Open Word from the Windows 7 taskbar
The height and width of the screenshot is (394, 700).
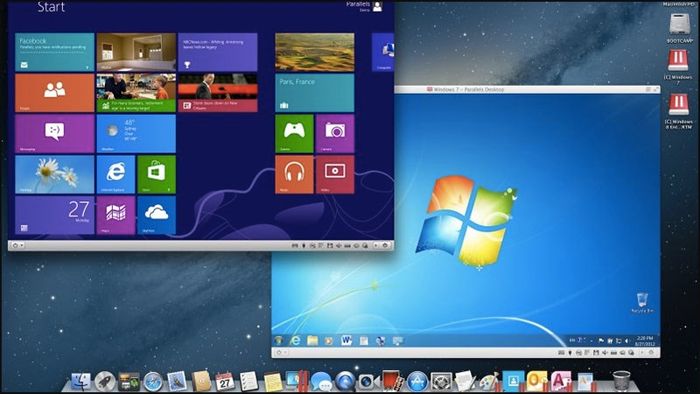click(346, 340)
